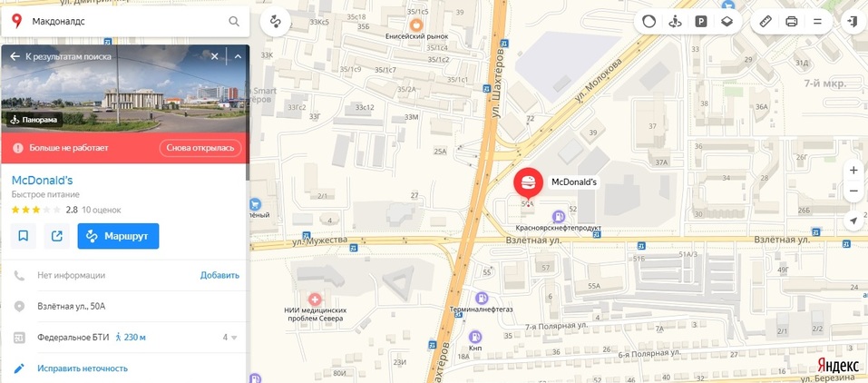Toggle traffic layer icon in top toolbar

point(649,22)
